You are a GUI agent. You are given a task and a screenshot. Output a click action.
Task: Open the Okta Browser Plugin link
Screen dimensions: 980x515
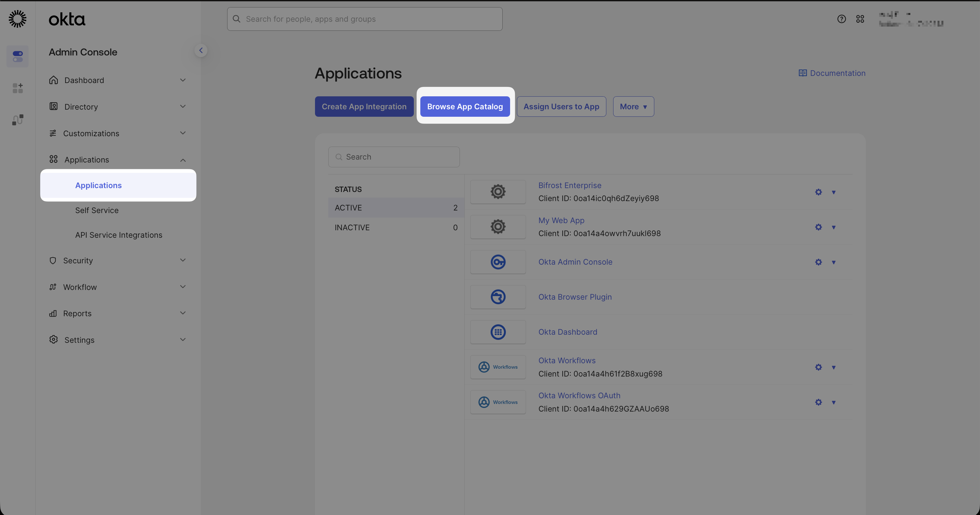click(x=575, y=297)
